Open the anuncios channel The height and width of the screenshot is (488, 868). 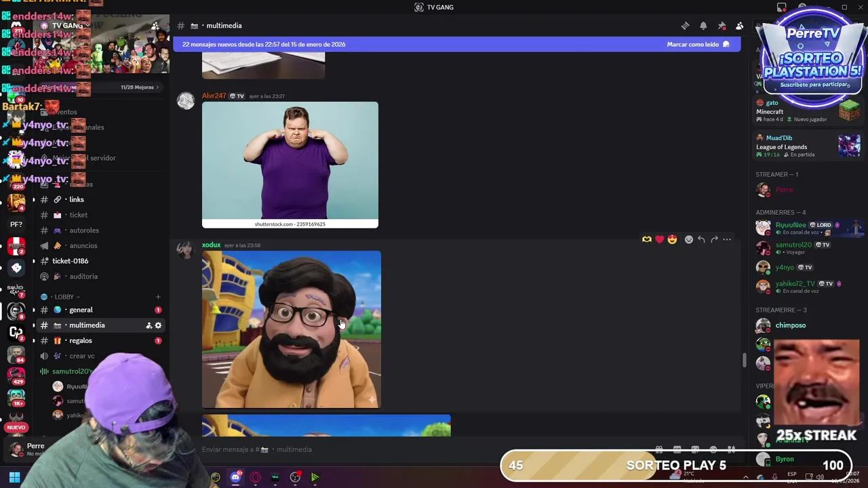tap(102, 245)
